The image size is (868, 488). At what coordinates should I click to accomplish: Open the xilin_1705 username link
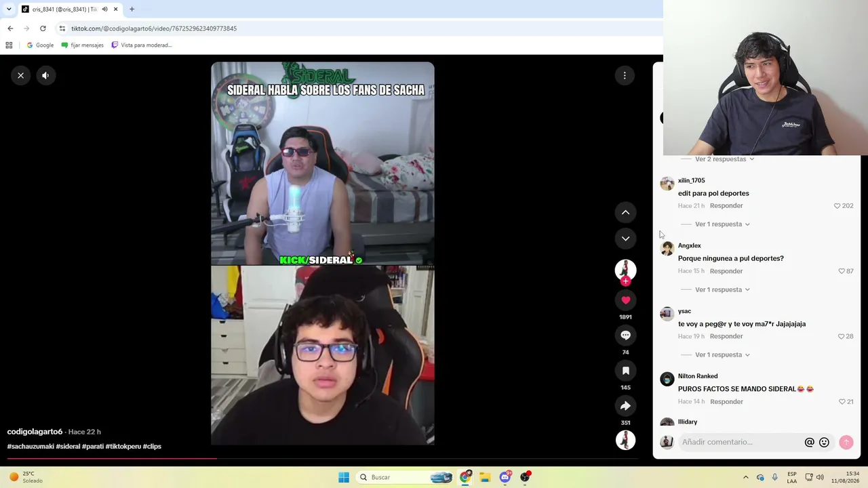(x=692, y=180)
